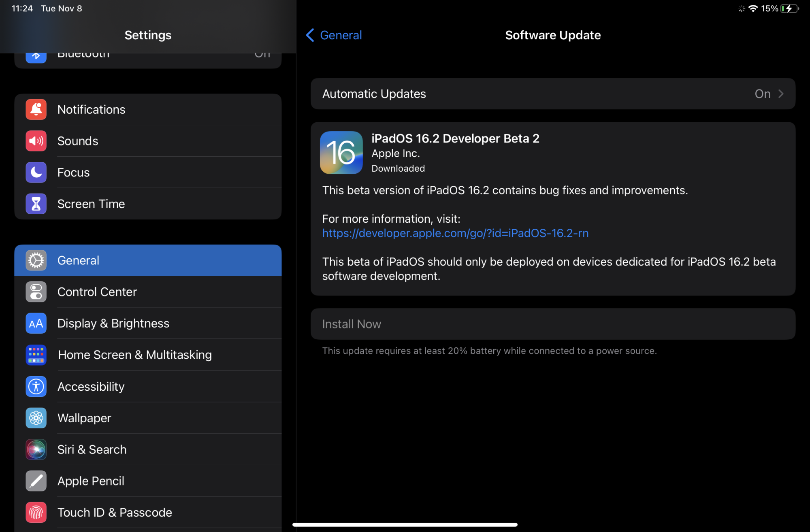The image size is (810, 532).
Task: Tap the home indicator bar
Action: click(405, 525)
